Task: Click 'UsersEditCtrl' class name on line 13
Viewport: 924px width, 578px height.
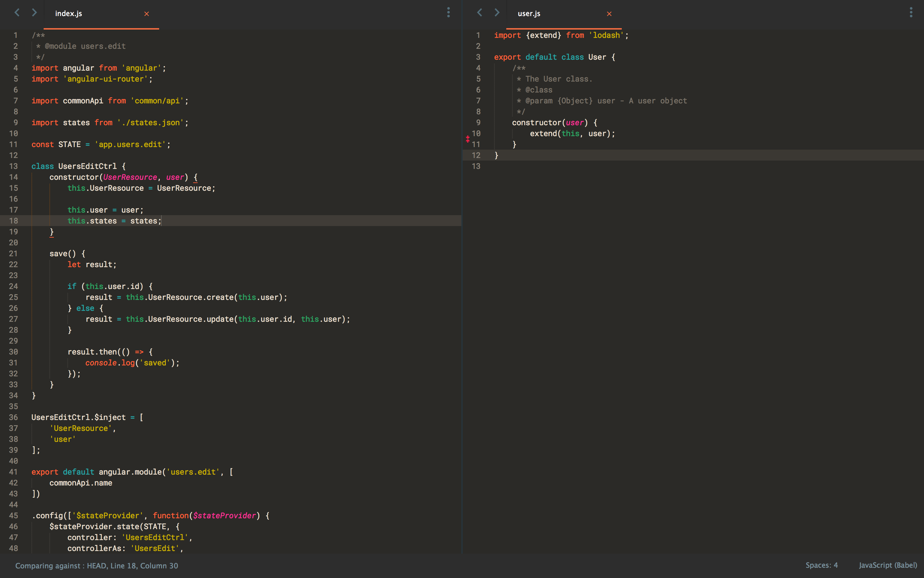Action: (x=88, y=166)
